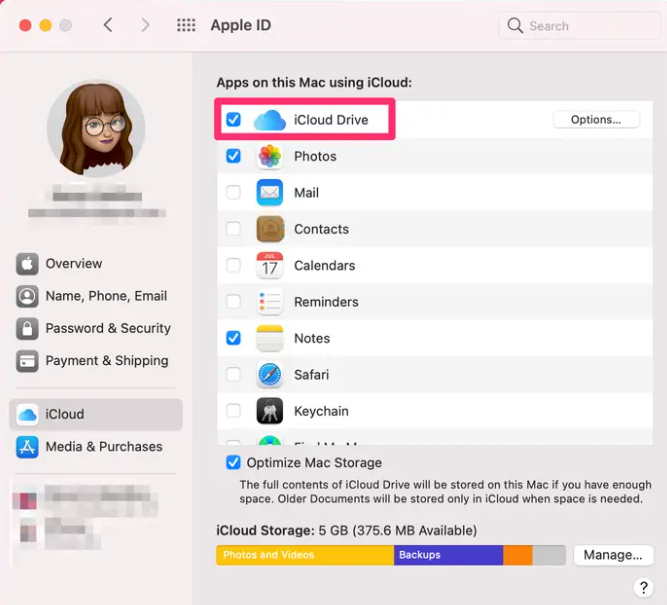Click the Safari compass icon
The height and width of the screenshot is (605, 667).
(x=270, y=374)
